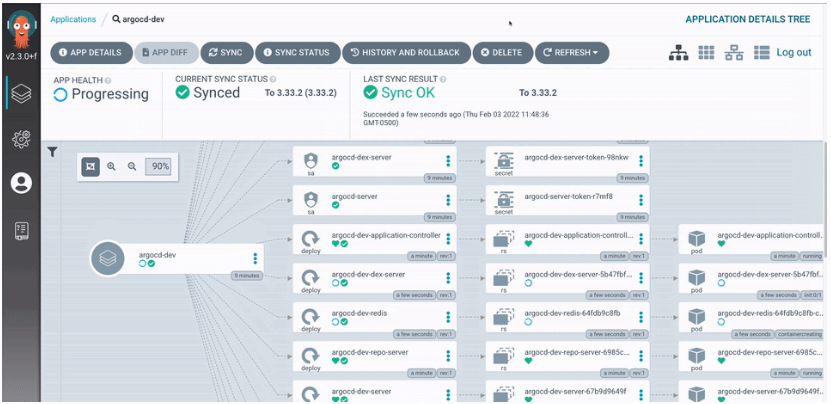The image size is (831, 404).
Task: Click the 90% zoom level field
Action: [158, 166]
